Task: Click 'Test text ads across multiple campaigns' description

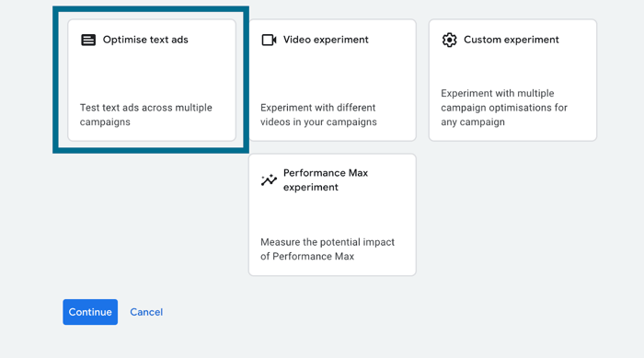Action: pos(145,115)
